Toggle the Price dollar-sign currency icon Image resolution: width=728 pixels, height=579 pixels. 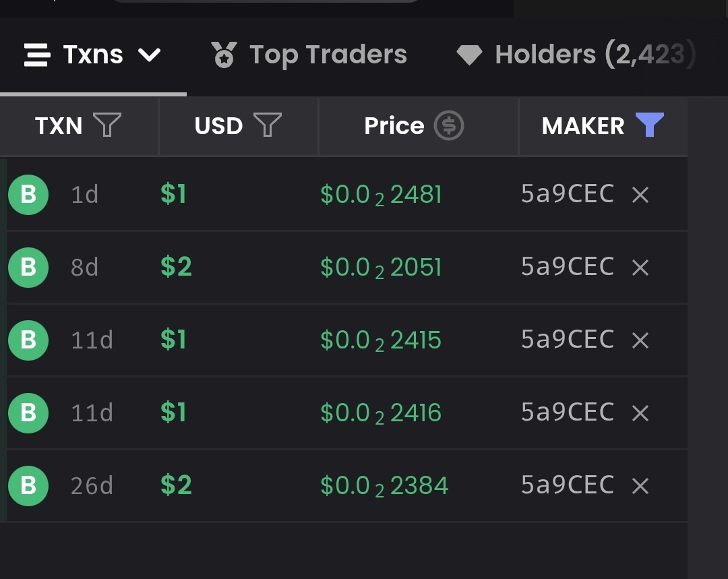(448, 125)
